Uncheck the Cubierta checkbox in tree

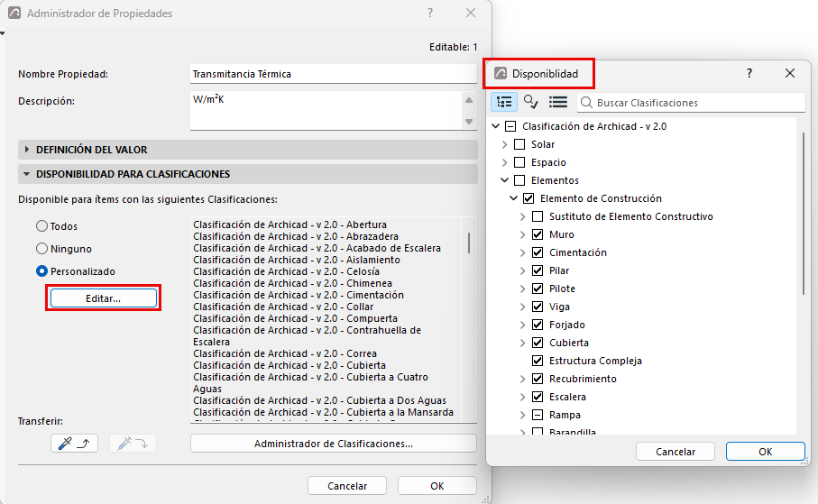538,343
